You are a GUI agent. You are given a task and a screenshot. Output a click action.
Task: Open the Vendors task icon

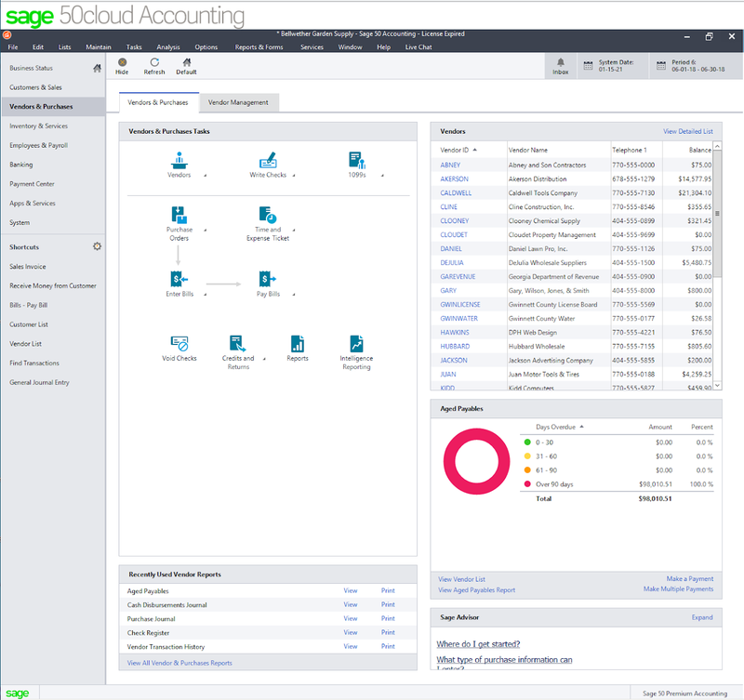click(x=179, y=160)
